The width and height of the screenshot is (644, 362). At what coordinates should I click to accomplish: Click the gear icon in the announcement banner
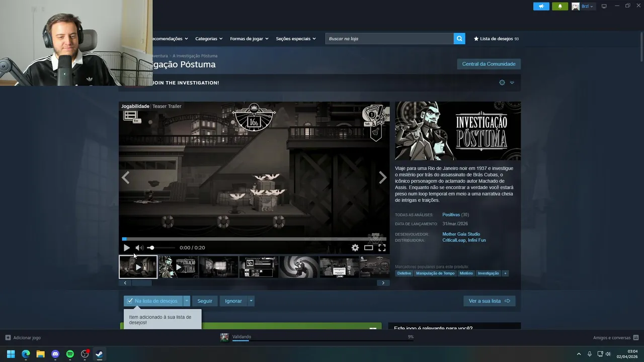[x=502, y=82]
